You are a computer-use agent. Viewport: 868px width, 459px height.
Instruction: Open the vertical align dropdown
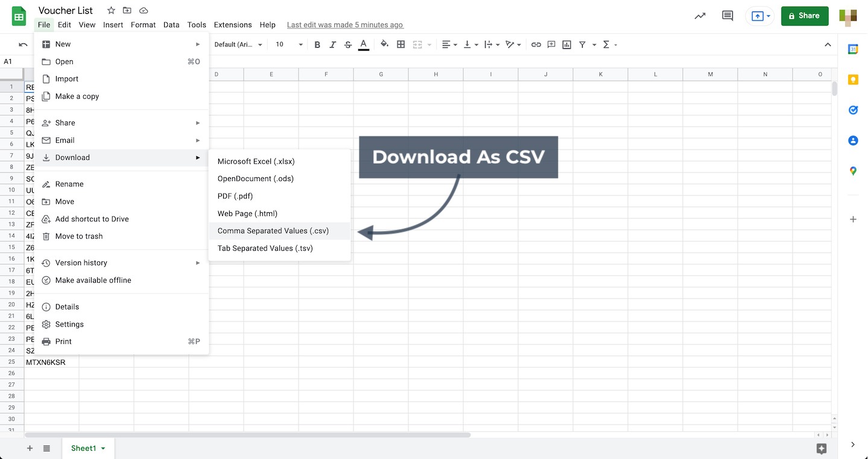(470, 45)
